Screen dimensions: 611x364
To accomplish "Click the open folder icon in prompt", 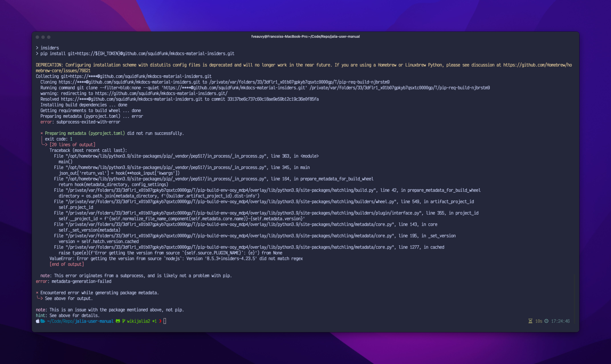I will [43, 321].
